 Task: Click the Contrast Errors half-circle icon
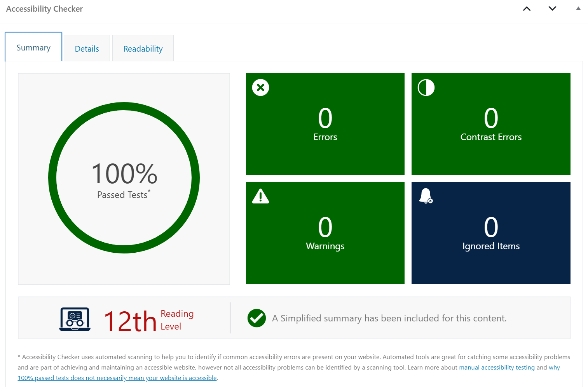click(426, 87)
